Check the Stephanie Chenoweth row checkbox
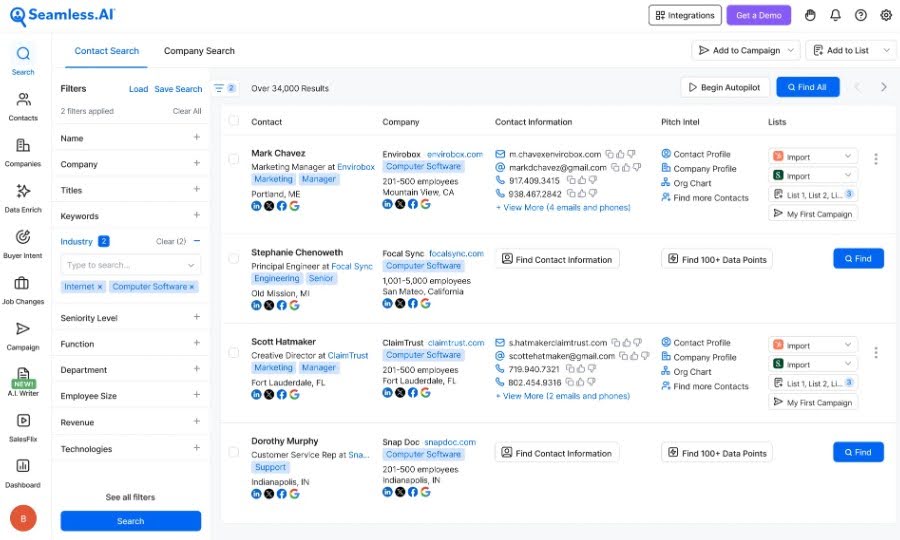The image size is (900, 540). tap(234, 258)
